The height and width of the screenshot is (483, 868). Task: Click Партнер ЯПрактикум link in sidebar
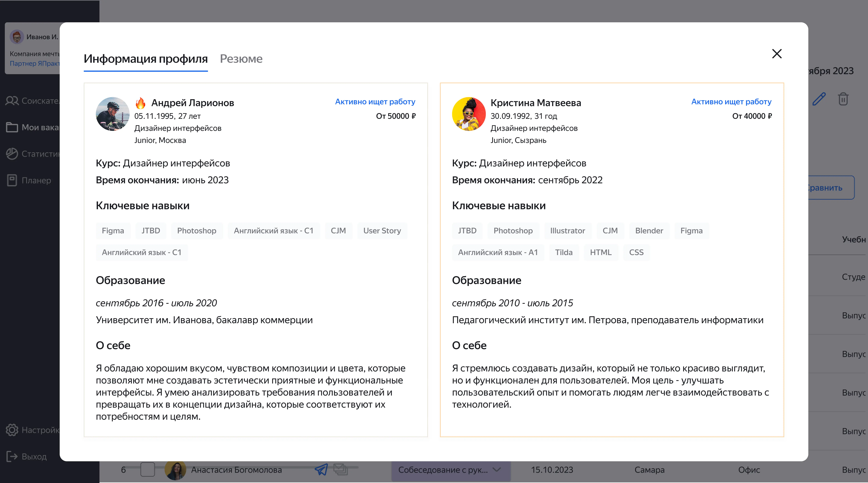pos(34,63)
